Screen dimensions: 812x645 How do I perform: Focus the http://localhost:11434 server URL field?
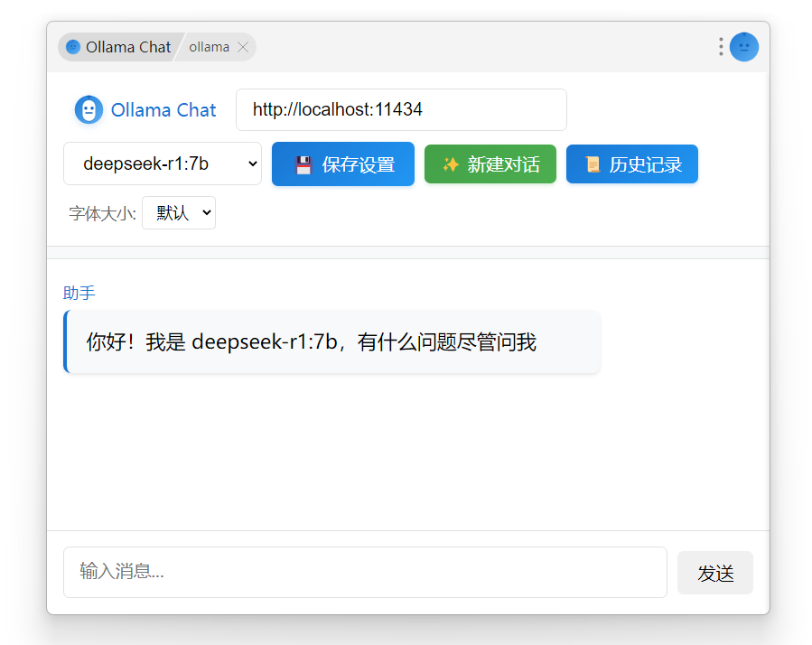tap(401, 110)
